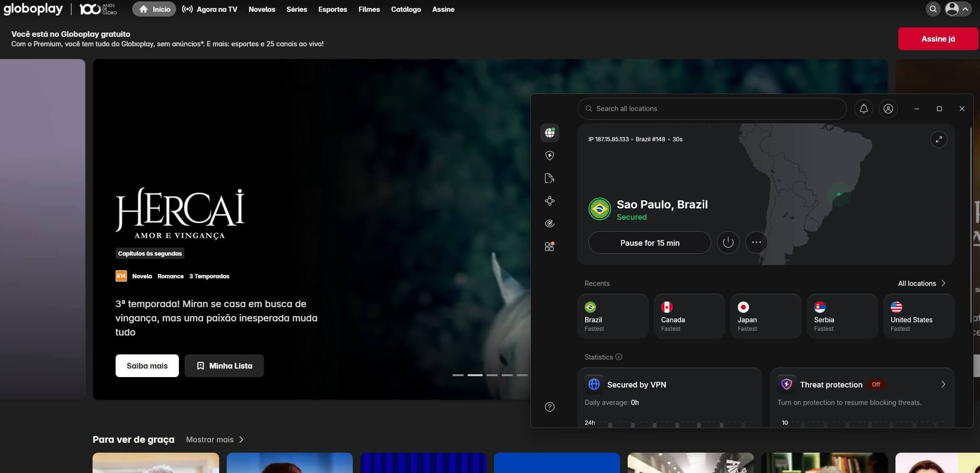The height and width of the screenshot is (473, 980).
Task: Open Catálogo menu item
Action: [x=406, y=9]
